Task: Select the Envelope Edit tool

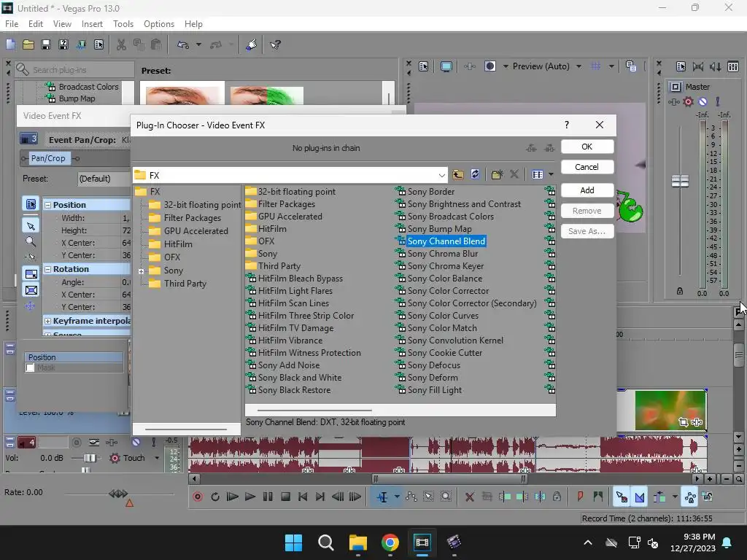Action: (411, 497)
